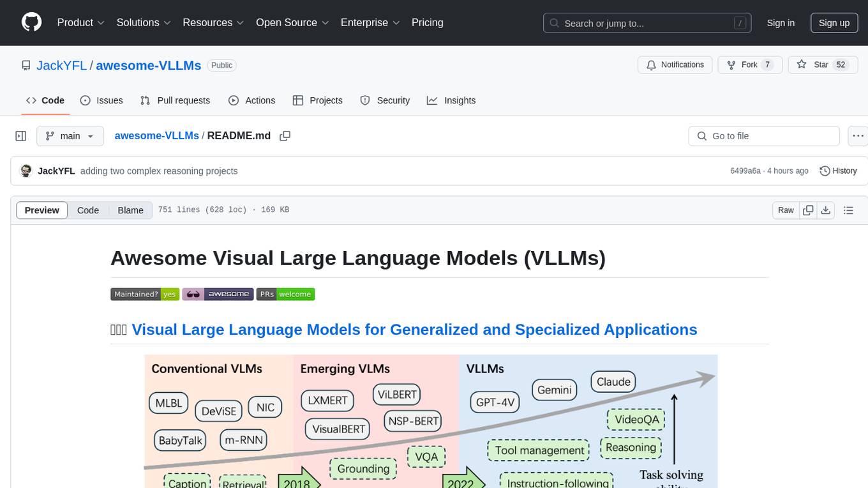
Task: Copy the README.md file path
Action: click(x=285, y=136)
